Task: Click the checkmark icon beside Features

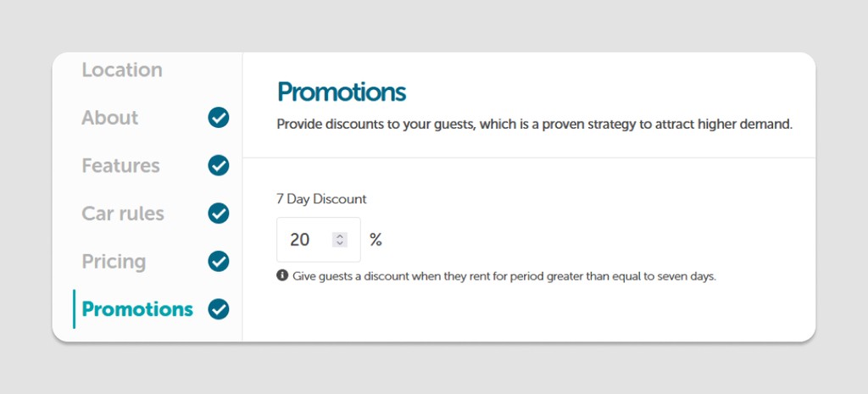Action: point(219,165)
